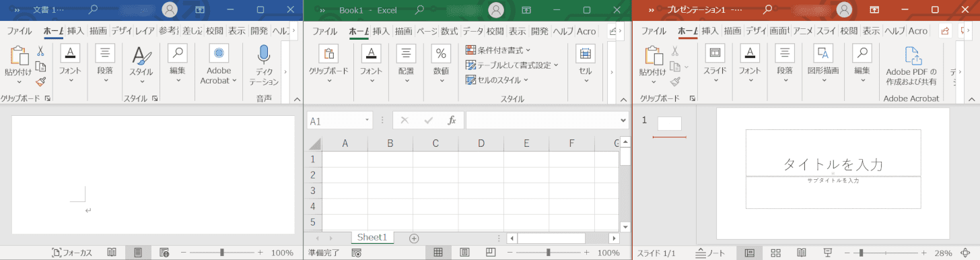Switch PowerPoint to Slide Sorter view
980x260 pixels.
(x=775, y=253)
